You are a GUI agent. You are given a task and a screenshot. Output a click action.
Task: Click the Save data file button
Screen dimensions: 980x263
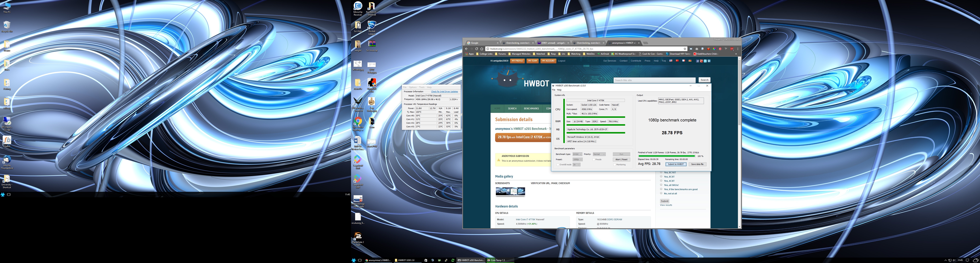(698, 165)
